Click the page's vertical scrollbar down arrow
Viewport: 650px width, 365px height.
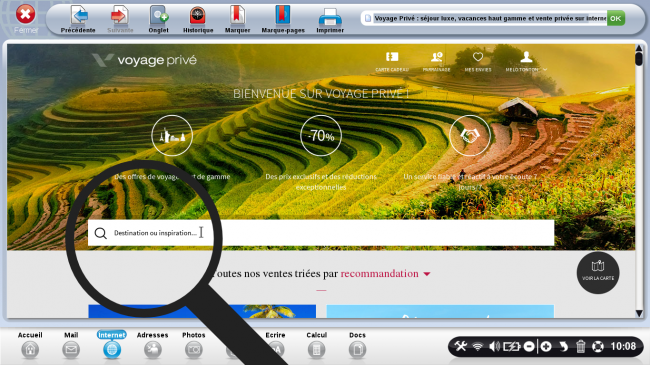point(639,313)
